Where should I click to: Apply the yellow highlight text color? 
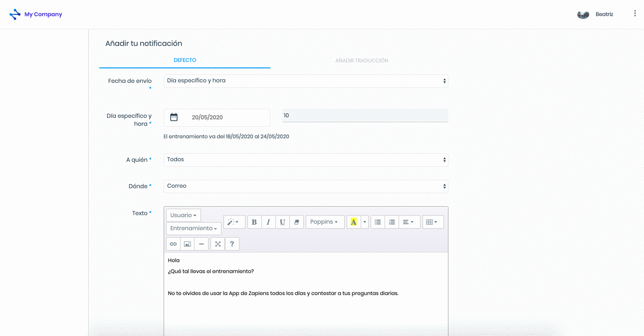point(354,222)
